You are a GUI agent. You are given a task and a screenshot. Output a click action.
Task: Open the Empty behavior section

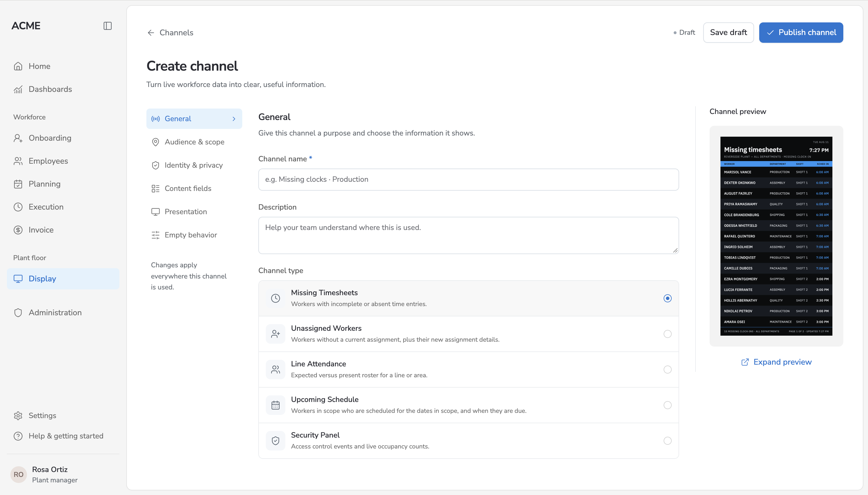point(194,235)
